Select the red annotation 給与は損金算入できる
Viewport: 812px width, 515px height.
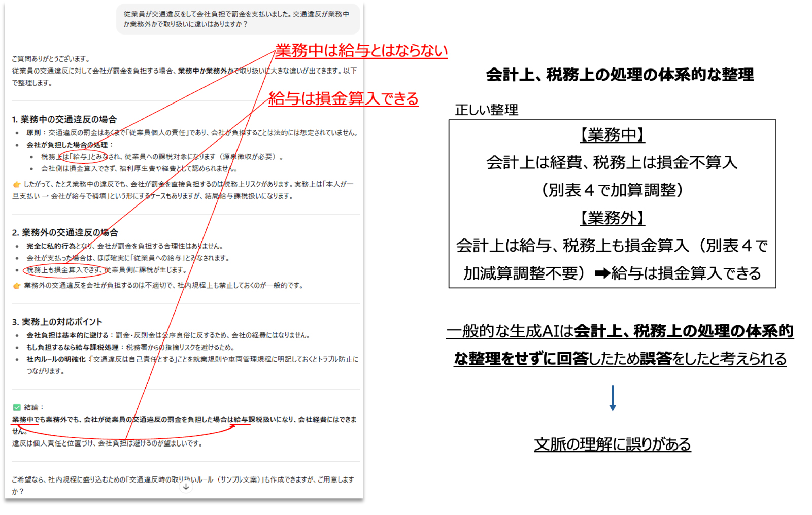pyautogui.click(x=344, y=99)
